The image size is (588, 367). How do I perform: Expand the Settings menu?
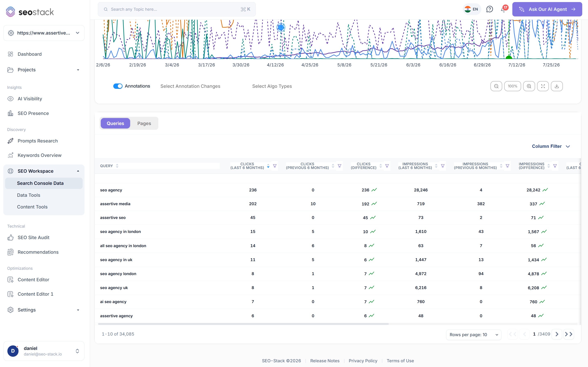point(44,310)
